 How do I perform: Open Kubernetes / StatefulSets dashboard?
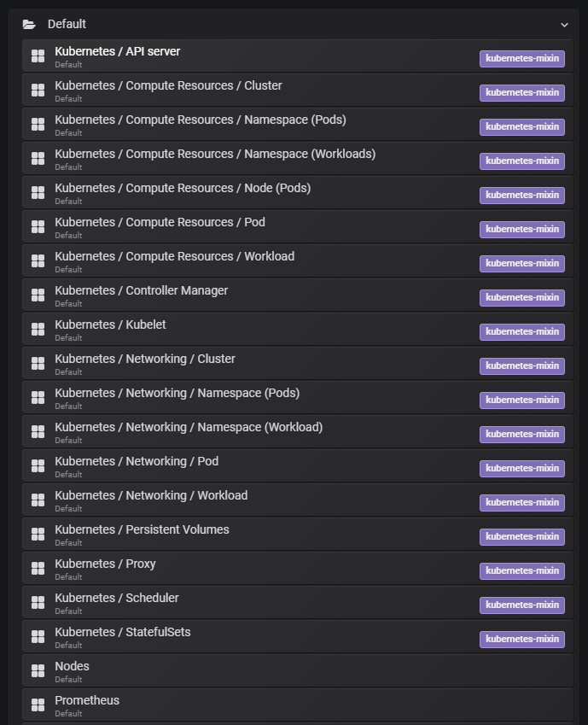click(123, 633)
